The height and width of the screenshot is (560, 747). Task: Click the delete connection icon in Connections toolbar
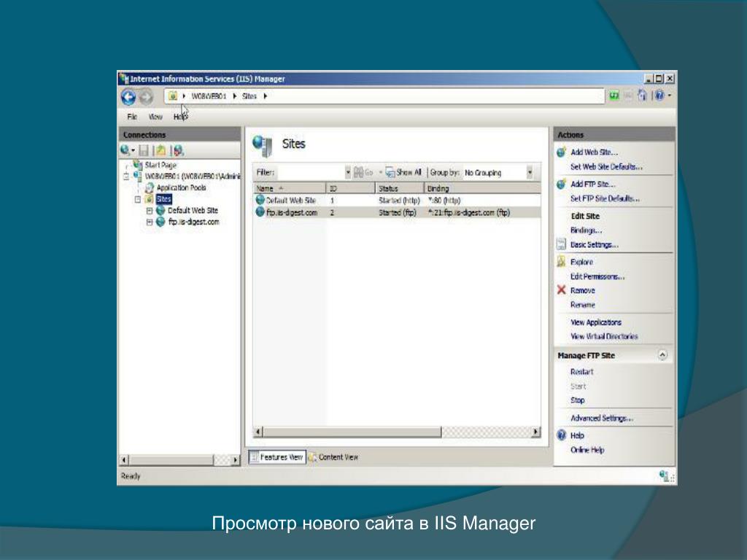[178, 150]
